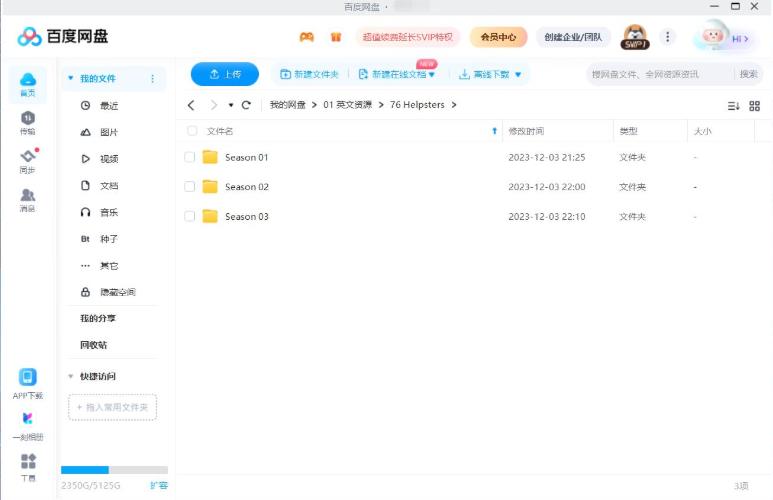Switch to grid view layout
773x500 pixels.
coord(754,106)
